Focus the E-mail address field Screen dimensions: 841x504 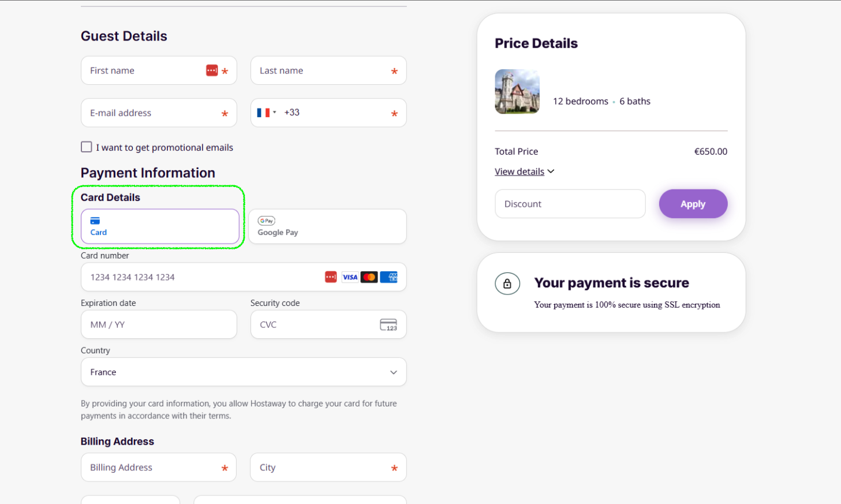coord(159,113)
